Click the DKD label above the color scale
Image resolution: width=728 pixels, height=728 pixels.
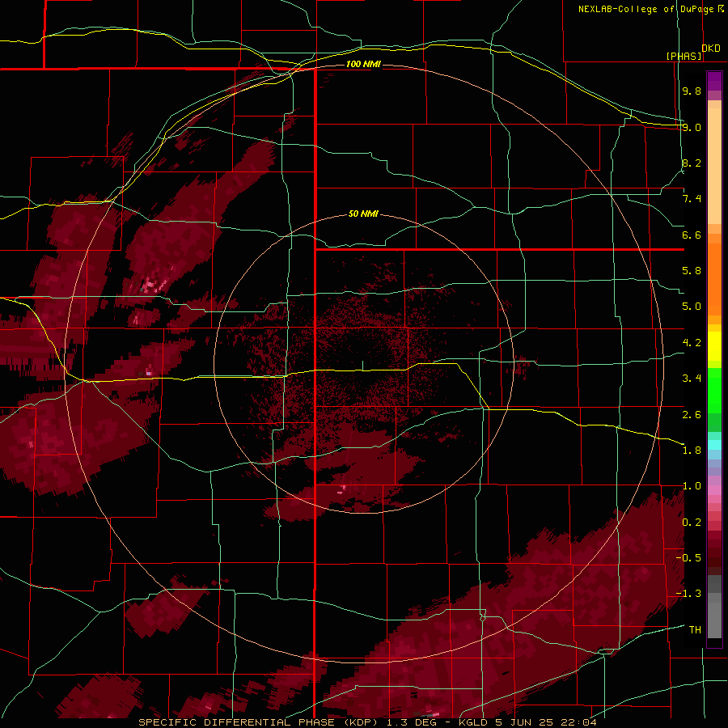point(711,49)
